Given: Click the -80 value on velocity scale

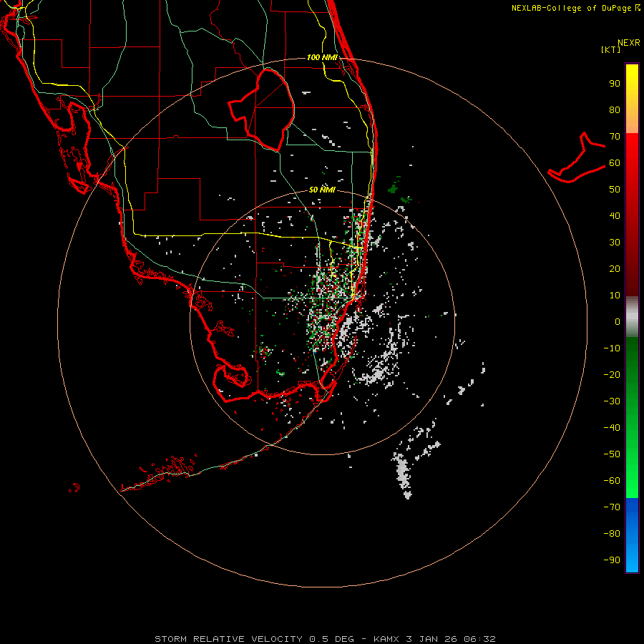Looking at the screenshot, I should tap(612, 534).
